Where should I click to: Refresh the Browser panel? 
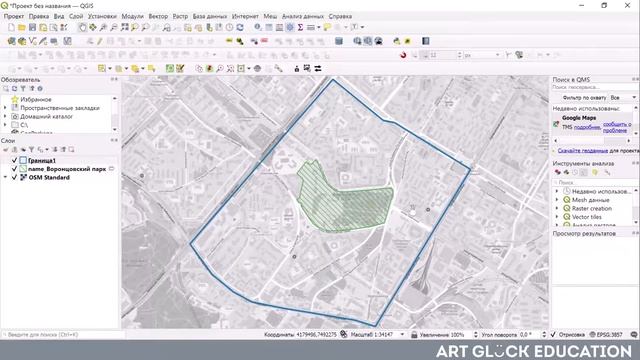[x=14, y=89]
